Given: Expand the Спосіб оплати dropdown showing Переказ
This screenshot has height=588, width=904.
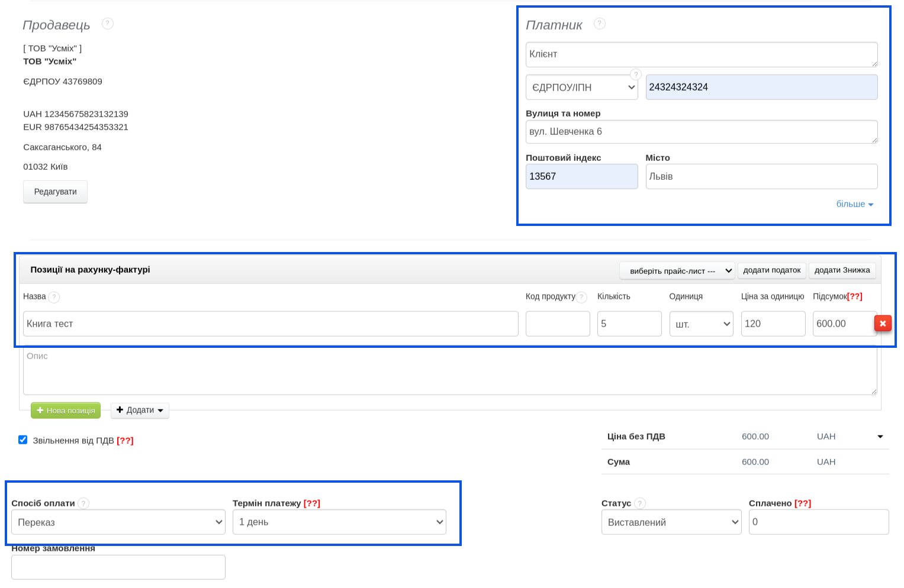Looking at the screenshot, I should (118, 522).
